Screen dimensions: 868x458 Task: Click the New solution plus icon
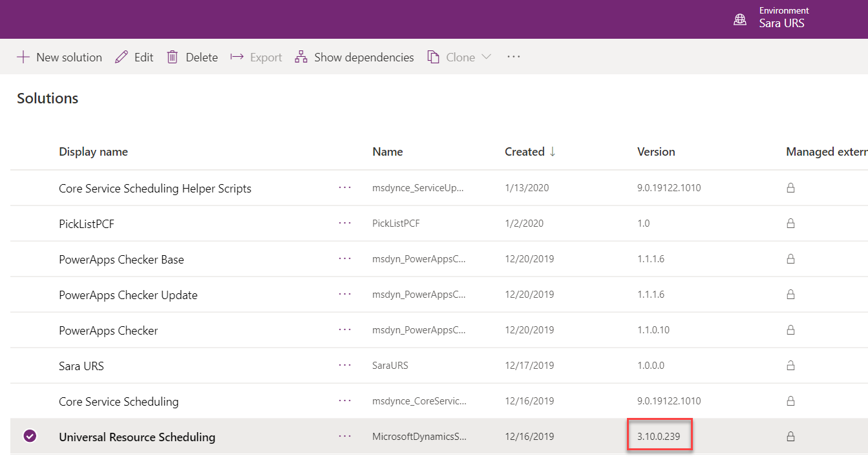(23, 57)
